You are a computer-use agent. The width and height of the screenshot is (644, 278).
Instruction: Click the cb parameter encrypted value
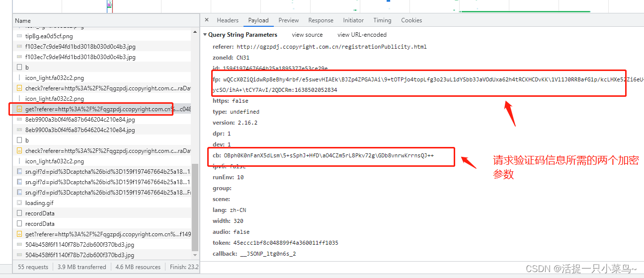329,155
